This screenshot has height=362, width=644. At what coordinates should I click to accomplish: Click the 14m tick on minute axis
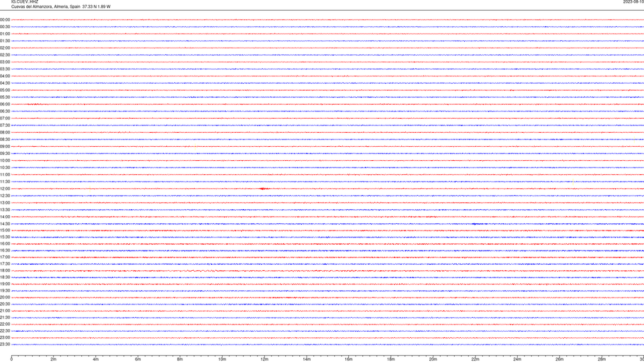click(x=307, y=359)
